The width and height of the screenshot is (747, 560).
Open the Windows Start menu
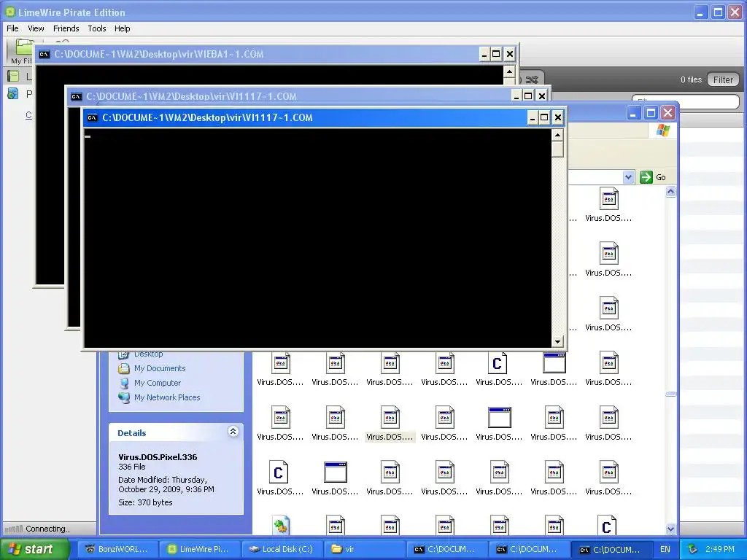[x=35, y=549]
